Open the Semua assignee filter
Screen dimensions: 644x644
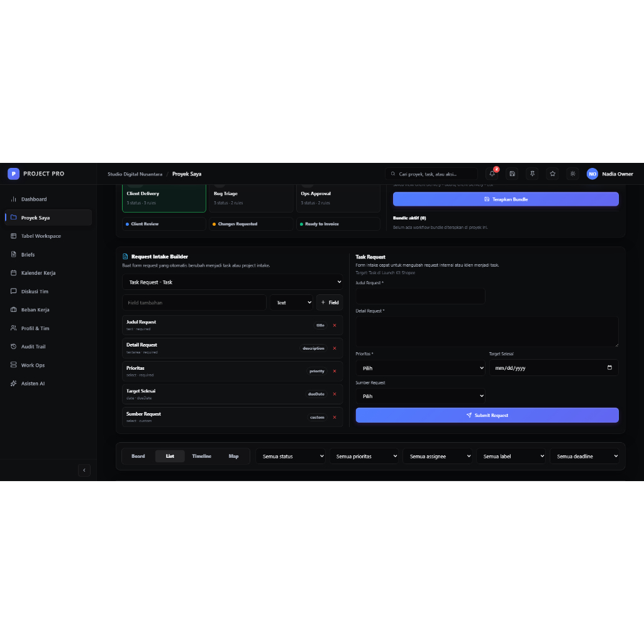click(x=438, y=457)
